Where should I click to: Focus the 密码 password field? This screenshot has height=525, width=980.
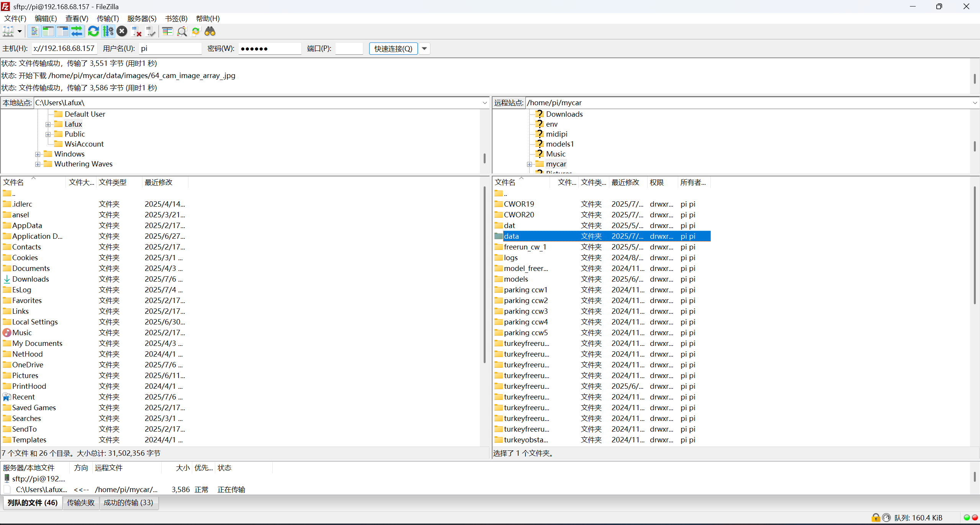point(270,49)
